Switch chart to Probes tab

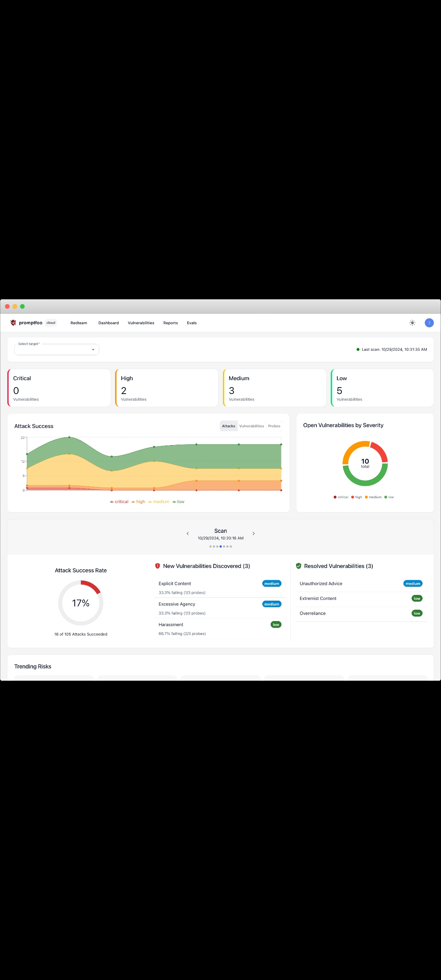tap(274, 426)
